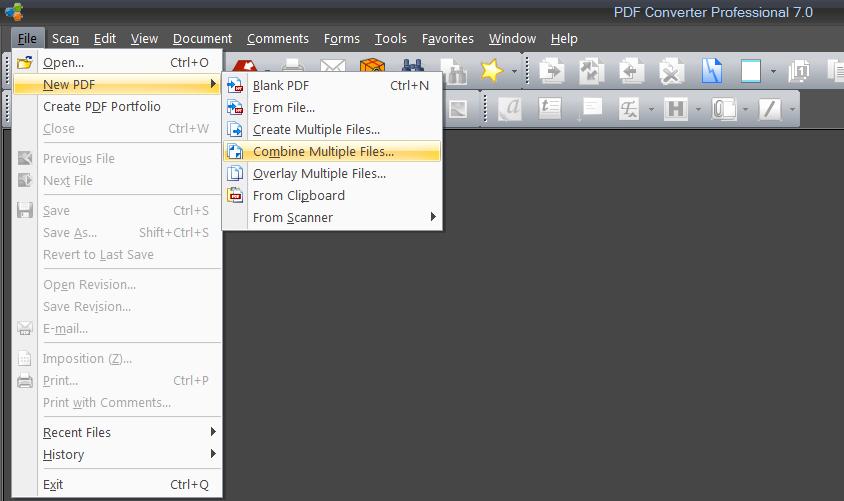Click Blank PDF in the submenu
This screenshot has height=501, width=844.
(332, 86)
